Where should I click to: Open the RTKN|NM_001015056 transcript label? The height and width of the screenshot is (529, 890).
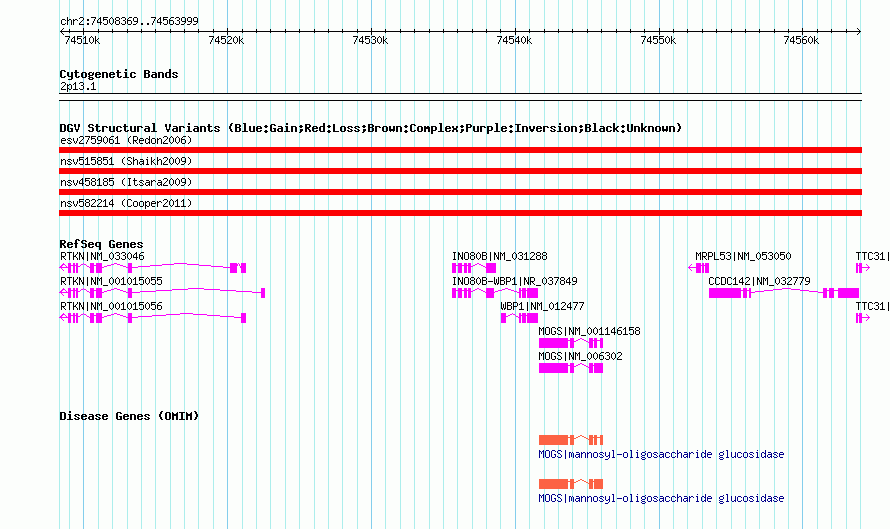coord(111,306)
